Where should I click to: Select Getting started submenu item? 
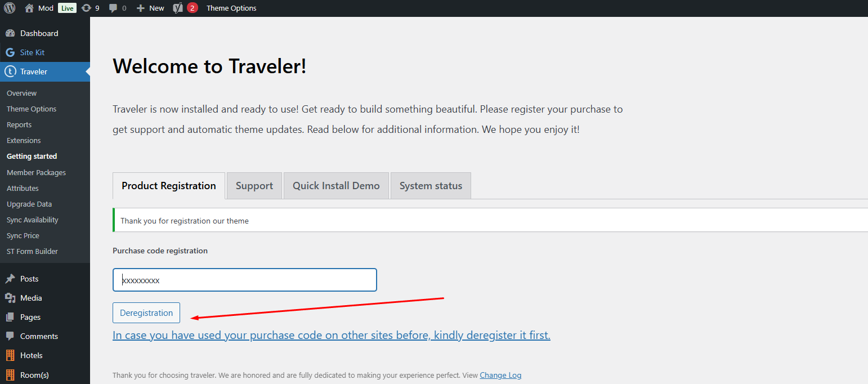pos(32,156)
